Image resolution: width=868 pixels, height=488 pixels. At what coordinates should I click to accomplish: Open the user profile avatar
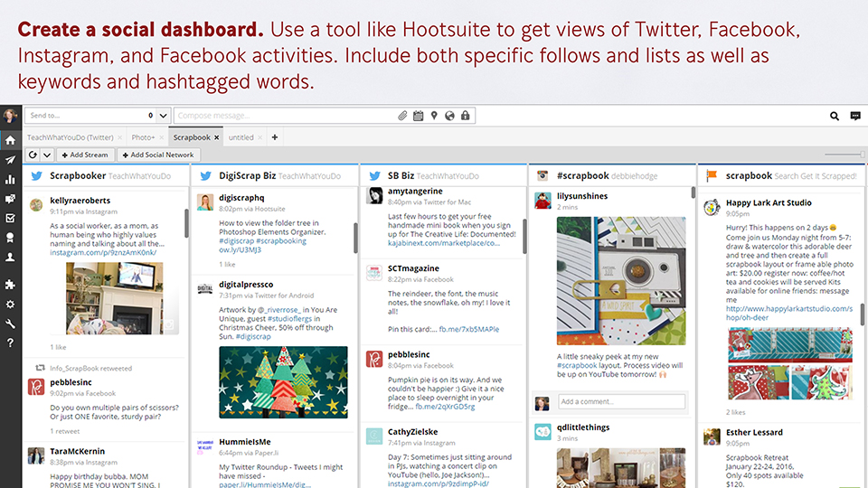pyautogui.click(x=10, y=116)
